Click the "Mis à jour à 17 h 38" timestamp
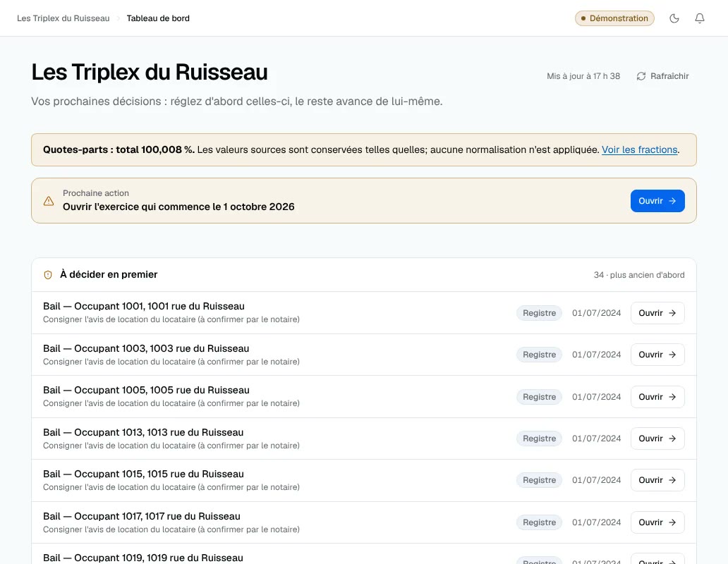Image resolution: width=728 pixels, height=564 pixels. pos(583,76)
